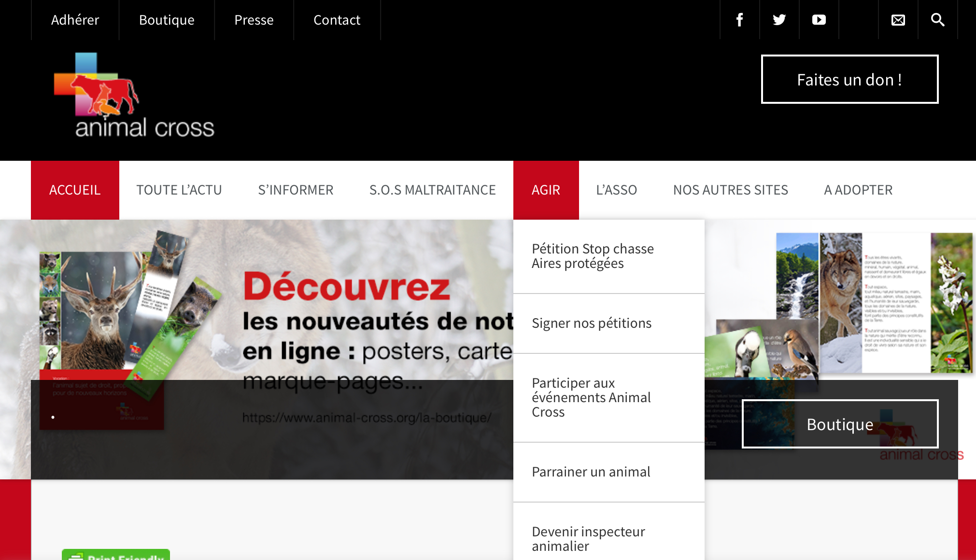Open the Contact link
The image size is (976, 560).
(x=337, y=20)
